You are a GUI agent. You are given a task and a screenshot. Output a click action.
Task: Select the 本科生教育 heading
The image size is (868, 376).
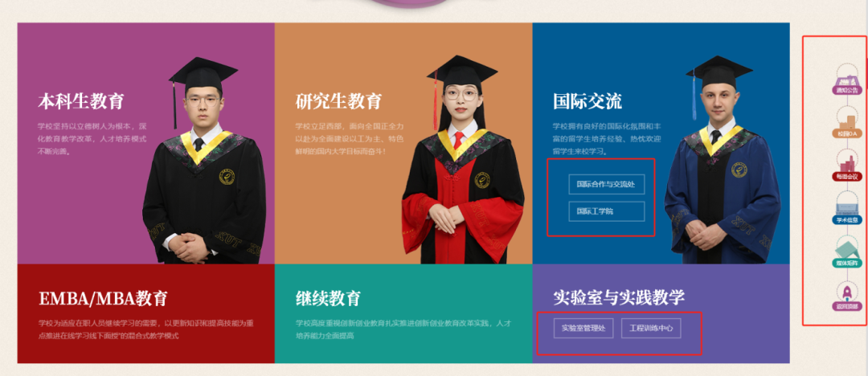click(x=81, y=101)
